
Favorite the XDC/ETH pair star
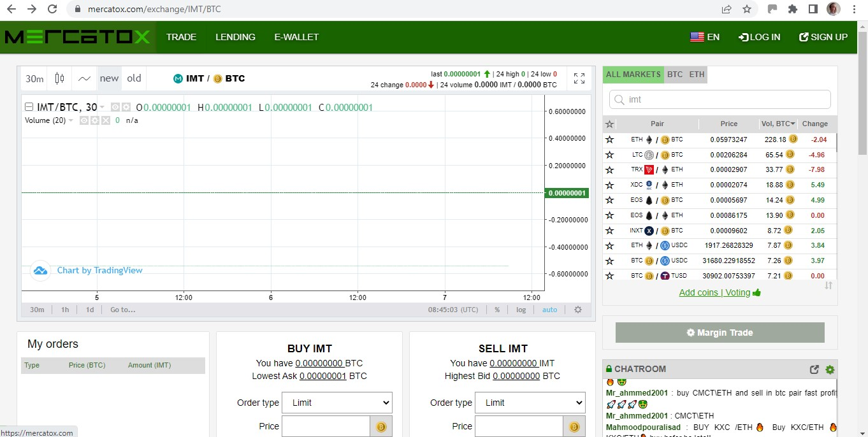609,185
